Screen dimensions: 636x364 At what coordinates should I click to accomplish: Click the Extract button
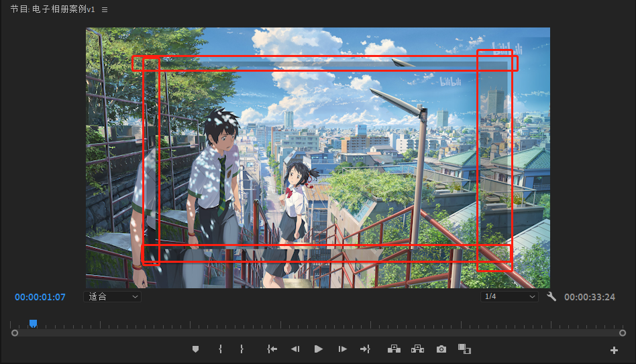[417, 349]
